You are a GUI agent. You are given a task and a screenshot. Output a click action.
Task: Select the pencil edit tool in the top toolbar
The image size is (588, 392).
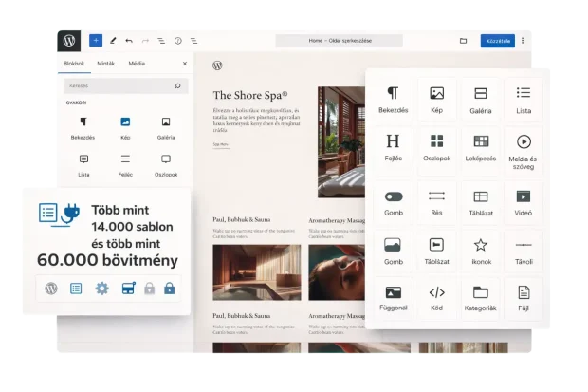113,41
